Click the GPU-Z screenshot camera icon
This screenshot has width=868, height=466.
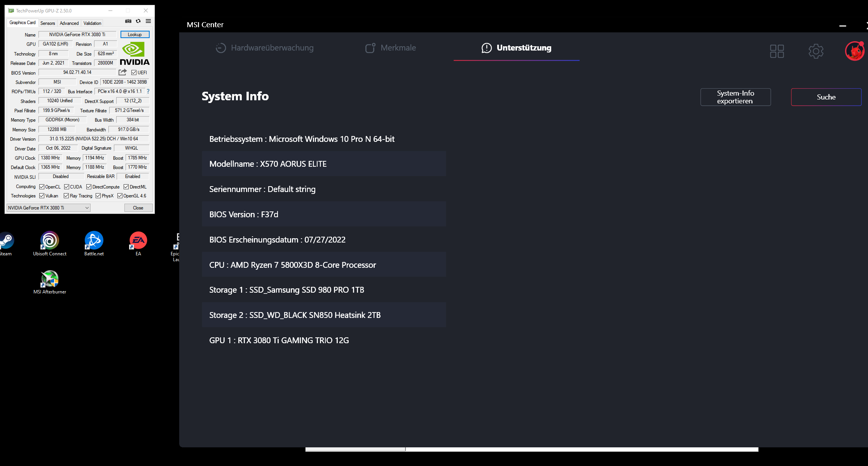click(128, 21)
